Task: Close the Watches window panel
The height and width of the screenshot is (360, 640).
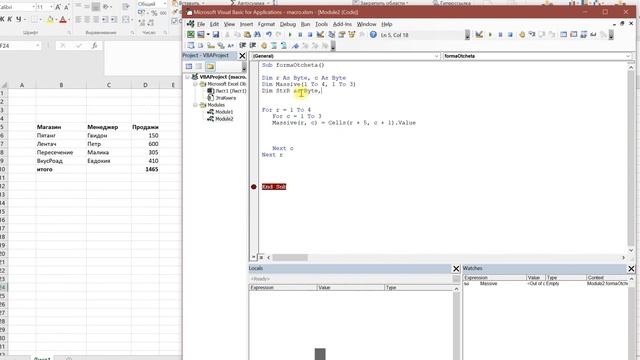Action: click(x=631, y=268)
